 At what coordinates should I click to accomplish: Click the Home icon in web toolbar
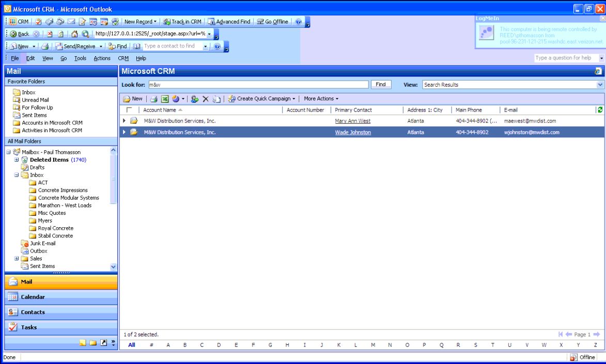point(74,34)
